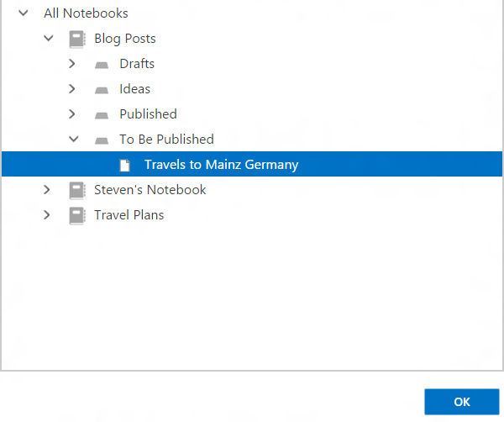504x422 pixels.
Task: Expand the Travel Plans notebook
Action: click(48, 215)
